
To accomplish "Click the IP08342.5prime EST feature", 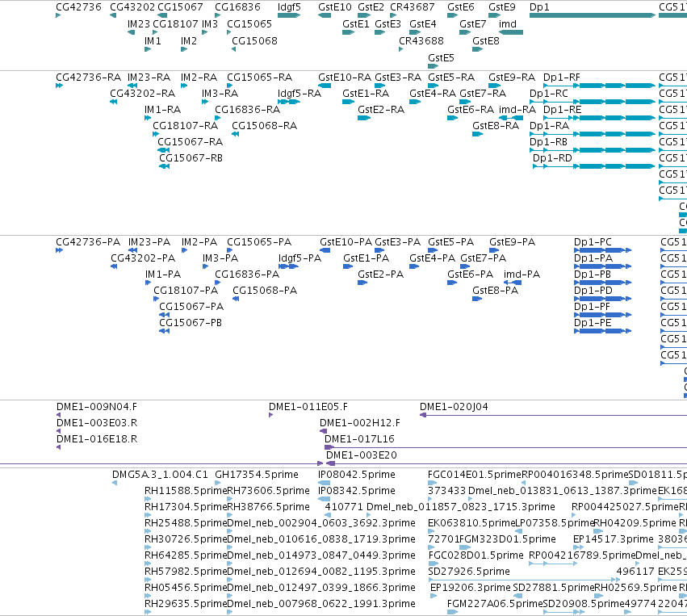I will [325, 499].
